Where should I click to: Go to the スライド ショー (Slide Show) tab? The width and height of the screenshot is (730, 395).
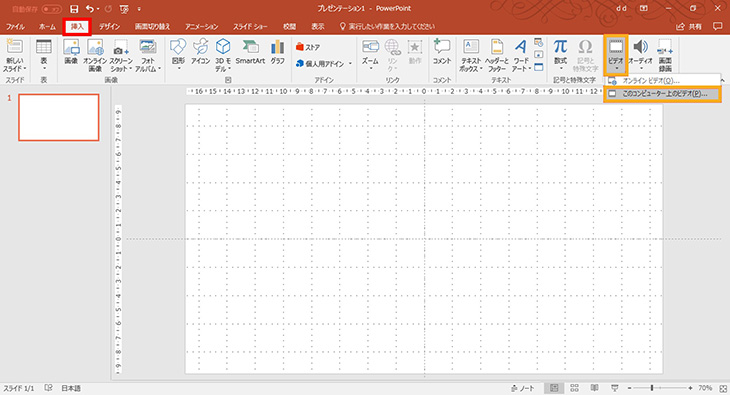pyautogui.click(x=250, y=27)
